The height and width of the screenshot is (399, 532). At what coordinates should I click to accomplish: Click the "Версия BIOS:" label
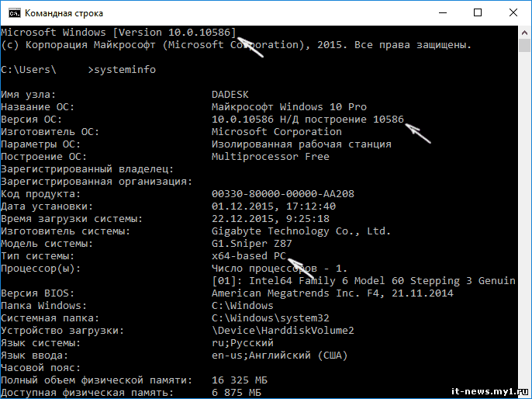point(38,293)
